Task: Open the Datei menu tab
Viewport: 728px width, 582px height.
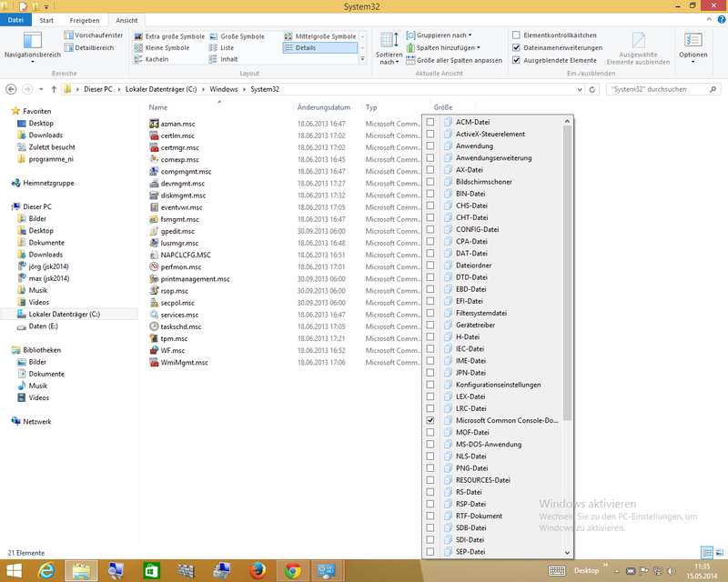Action: (x=15, y=19)
